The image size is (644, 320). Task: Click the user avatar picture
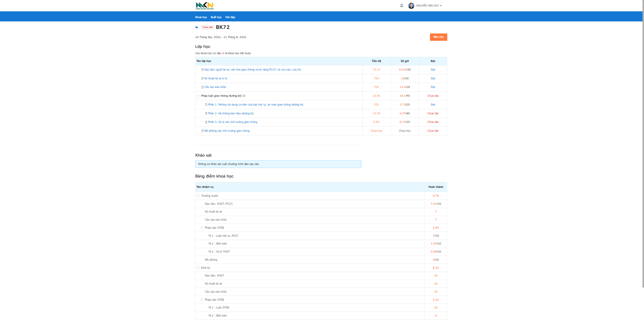point(411,6)
